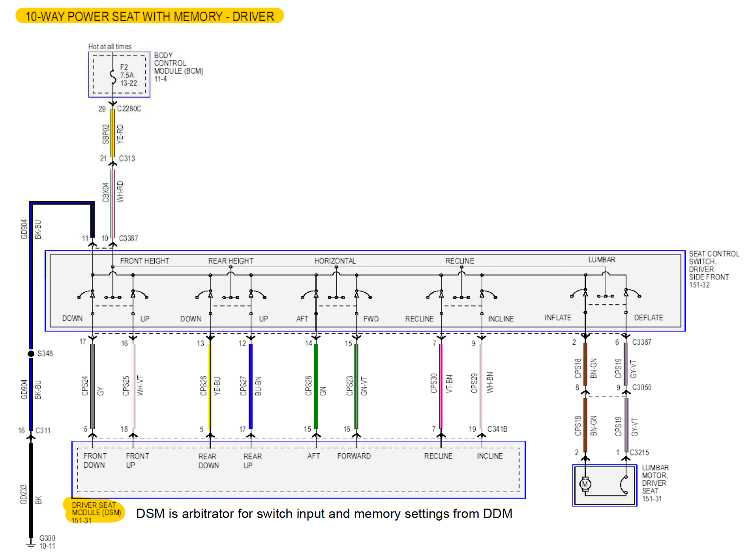Click the yellow title banner
Screen dimensions: 756x555
tap(149, 16)
